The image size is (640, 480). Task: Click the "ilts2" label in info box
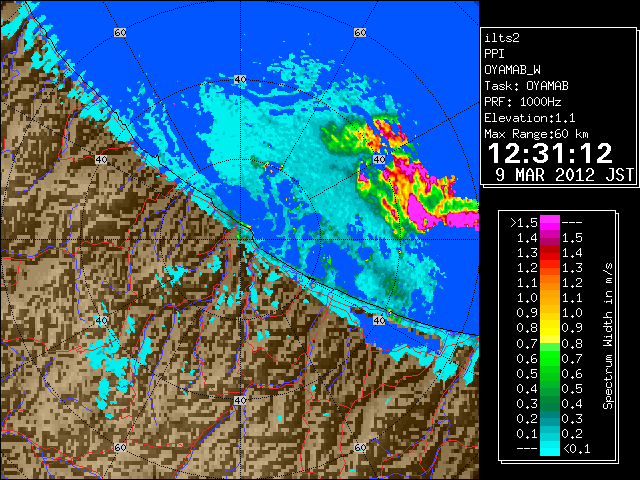[x=502, y=38]
